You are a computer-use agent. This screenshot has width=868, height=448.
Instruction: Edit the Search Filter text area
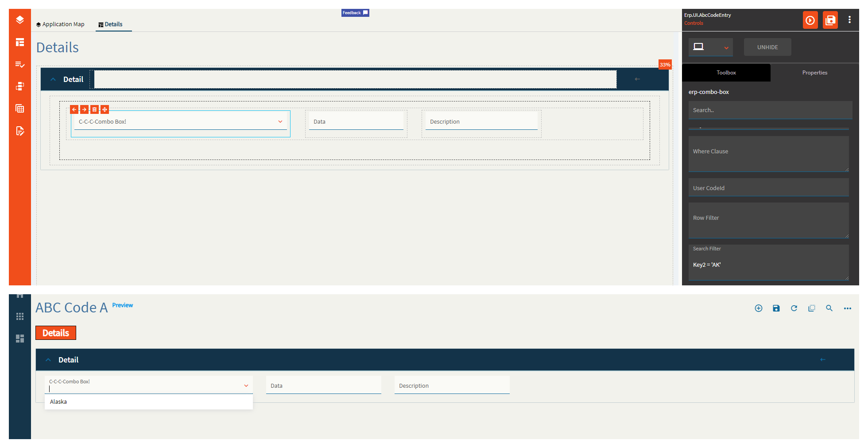[x=768, y=262]
